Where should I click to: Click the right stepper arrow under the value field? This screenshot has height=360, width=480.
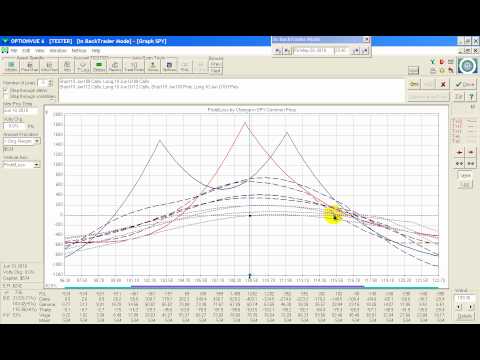[470, 307]
